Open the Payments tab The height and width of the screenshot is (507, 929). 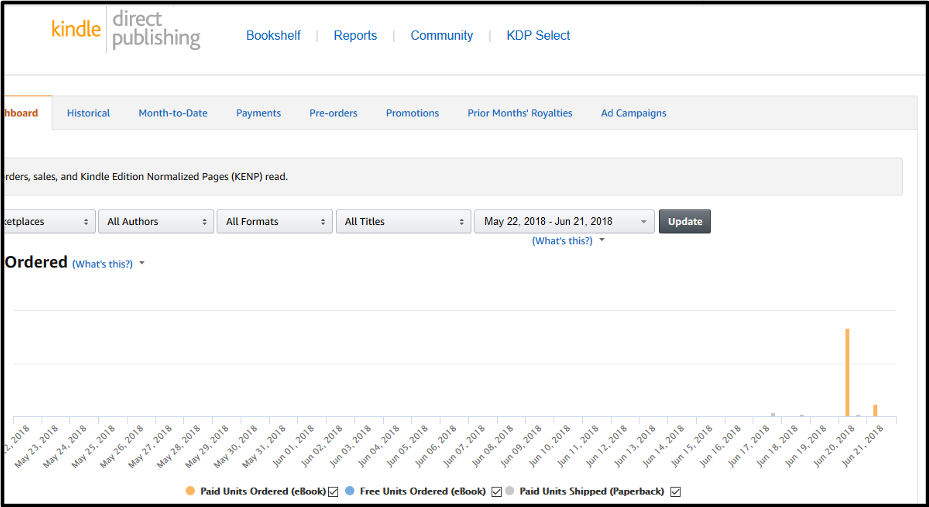pyautogui.click(x=258, y=113)
